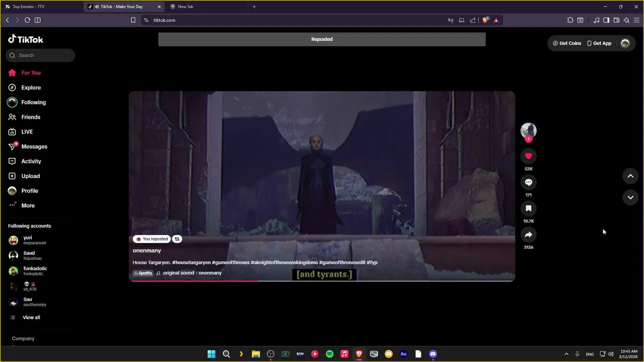Open the Friends page
644x362 pixels.
pyautogui.click(x=31, y=117)
